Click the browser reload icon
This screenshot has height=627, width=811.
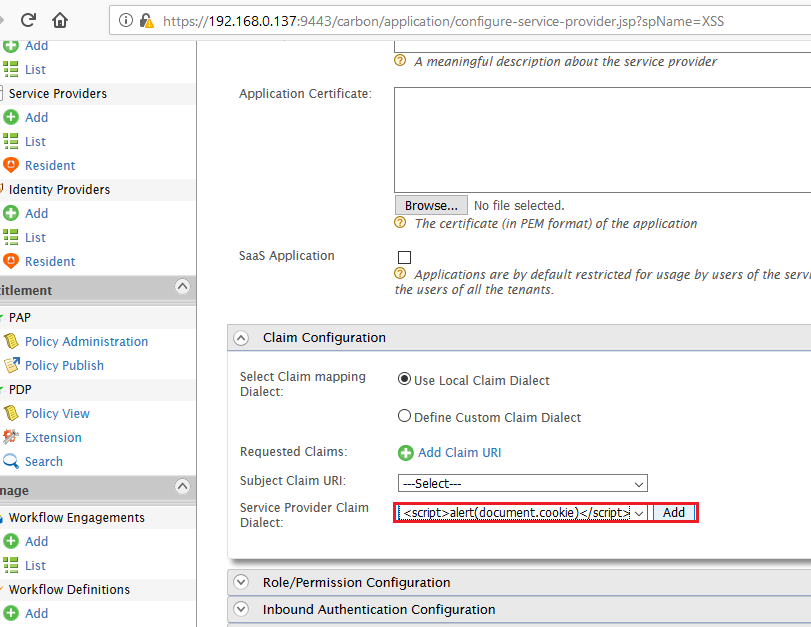28,20
